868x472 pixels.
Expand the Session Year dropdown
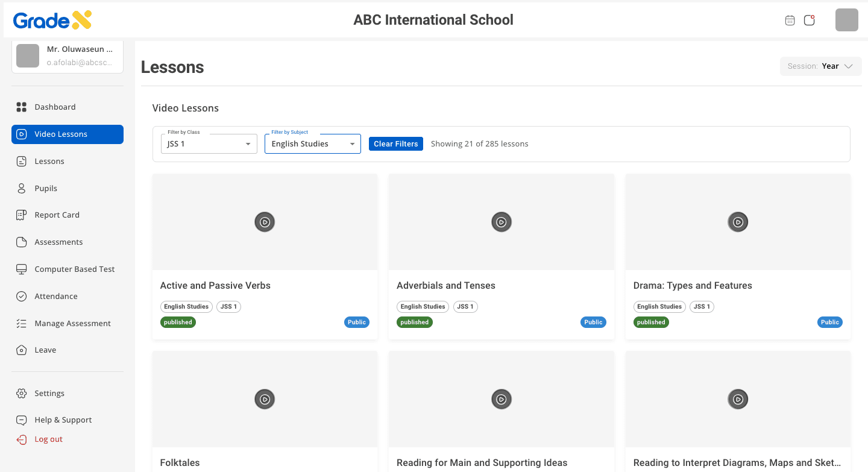pyautogui.click(x=820, y=66)
